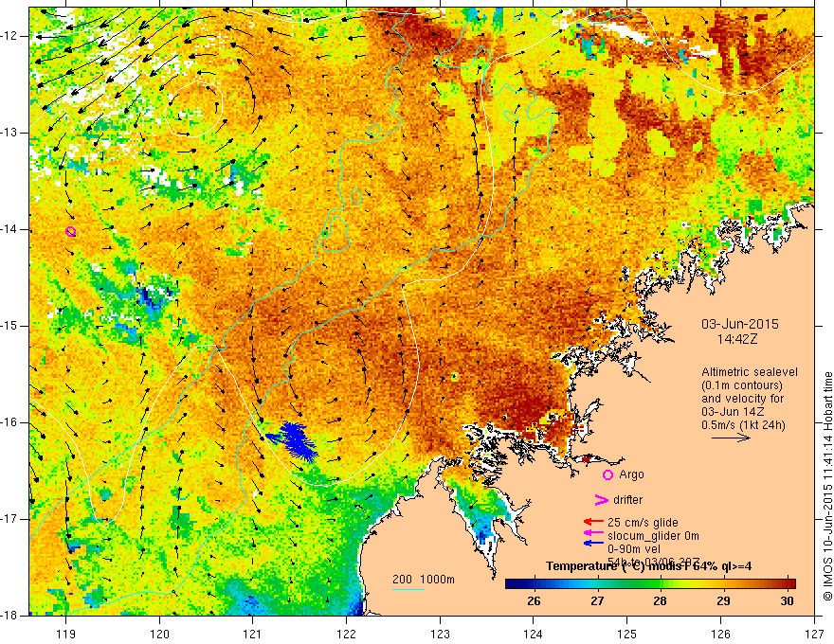Click the 0.5m/s velocity scale arrow
The height and width of the screenshot is (644, 834).
731,438
